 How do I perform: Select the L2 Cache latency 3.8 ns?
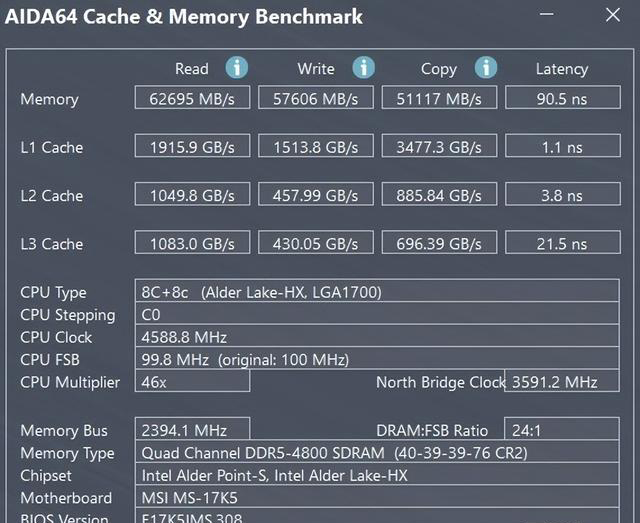pos(561,195)
